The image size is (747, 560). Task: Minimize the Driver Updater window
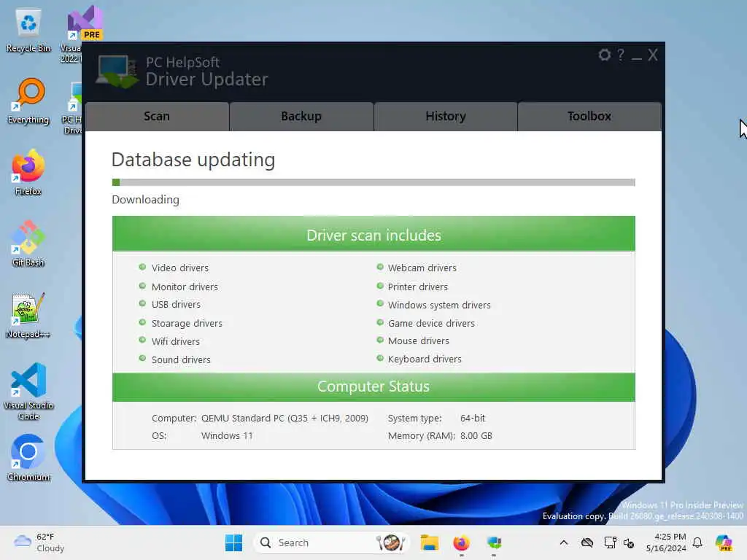[x=636, y=58]
